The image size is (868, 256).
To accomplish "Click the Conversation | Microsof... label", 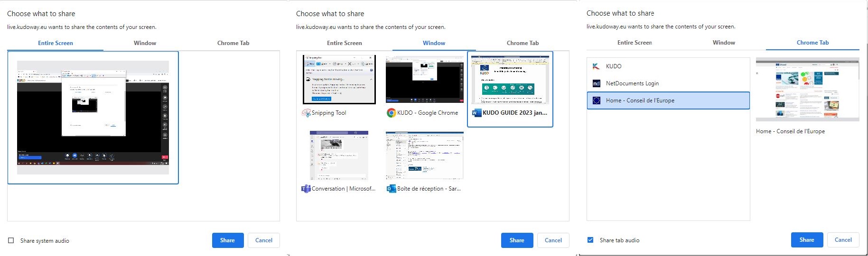I will click(344, 189).
